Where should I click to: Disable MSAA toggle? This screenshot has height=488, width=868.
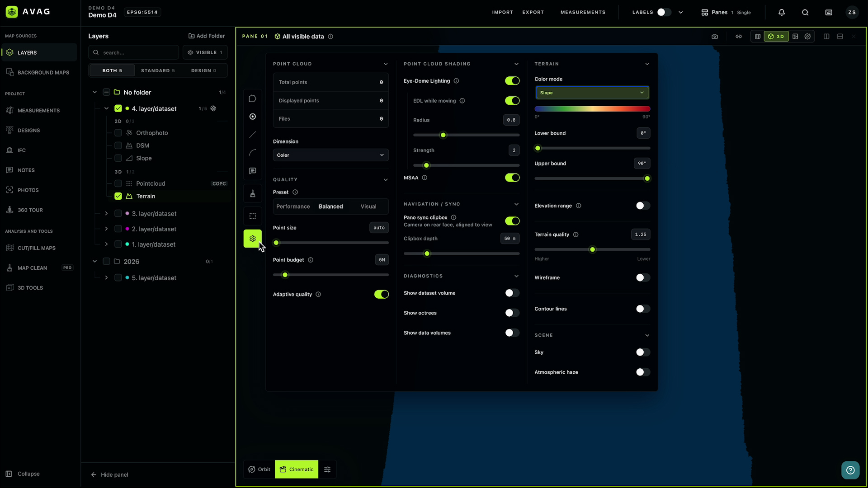(512, 178)
